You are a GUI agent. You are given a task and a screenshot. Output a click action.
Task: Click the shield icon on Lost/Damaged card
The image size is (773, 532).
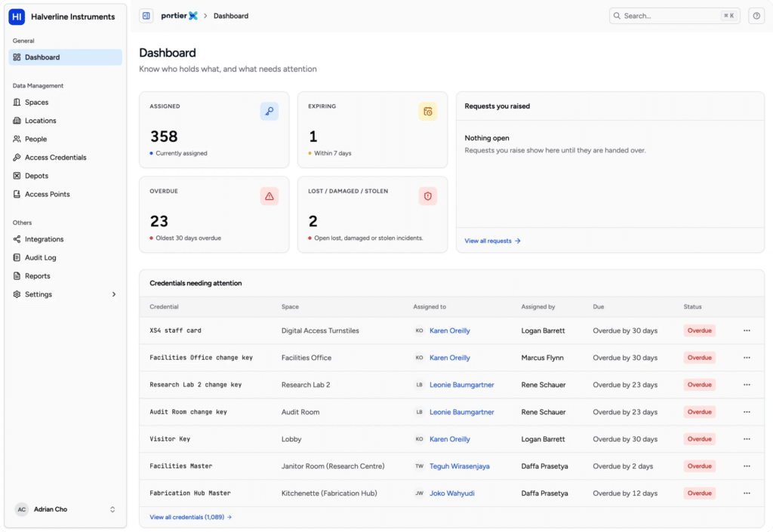[x=427, y=196]
